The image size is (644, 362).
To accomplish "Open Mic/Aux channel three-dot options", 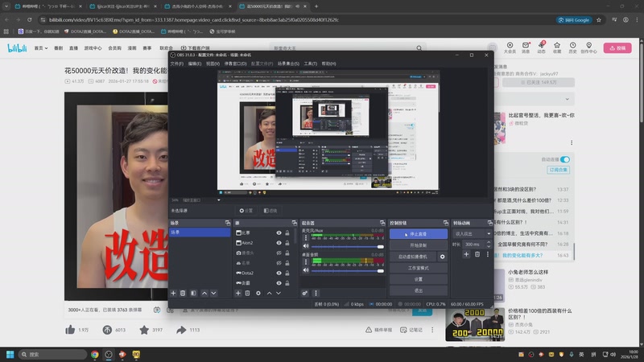I will click(306, 237).
